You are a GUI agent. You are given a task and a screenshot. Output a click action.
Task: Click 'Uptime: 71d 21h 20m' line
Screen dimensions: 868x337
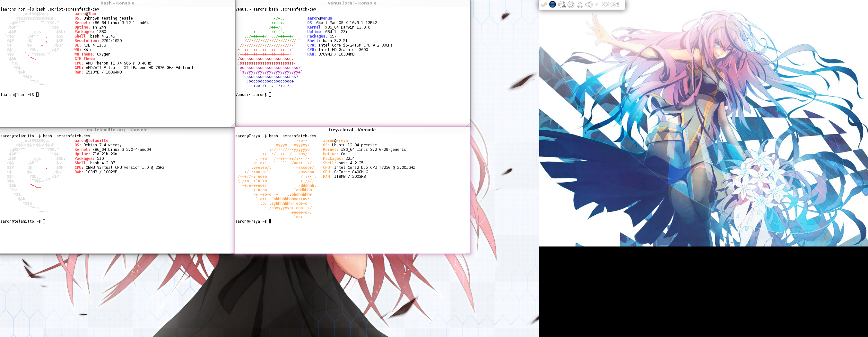tap(96, 154)
